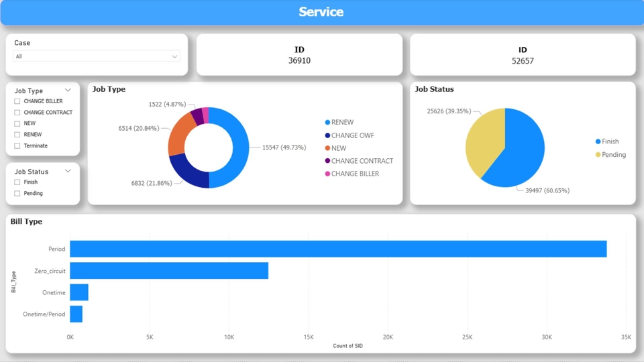
Task: Select the orange NEW donut segment
Action: click(178, 135)
